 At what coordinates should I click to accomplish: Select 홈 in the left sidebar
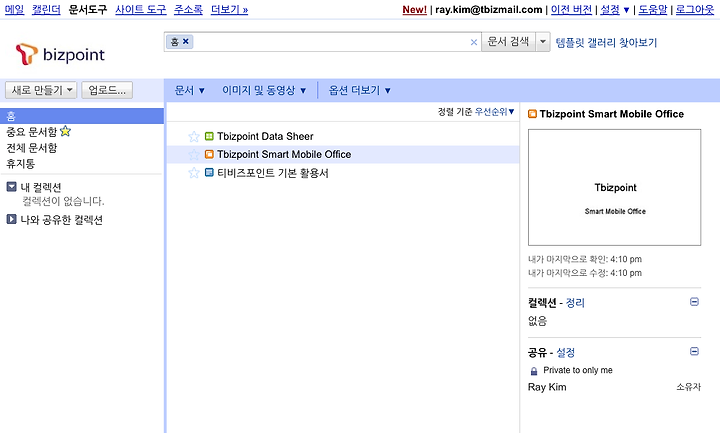82,116
